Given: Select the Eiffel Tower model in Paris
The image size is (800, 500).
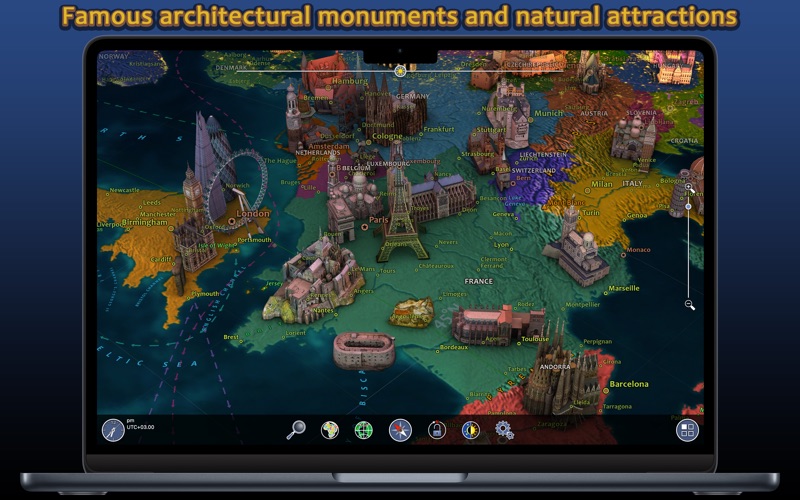Looking at the screenshot, I should coord(402,215).
